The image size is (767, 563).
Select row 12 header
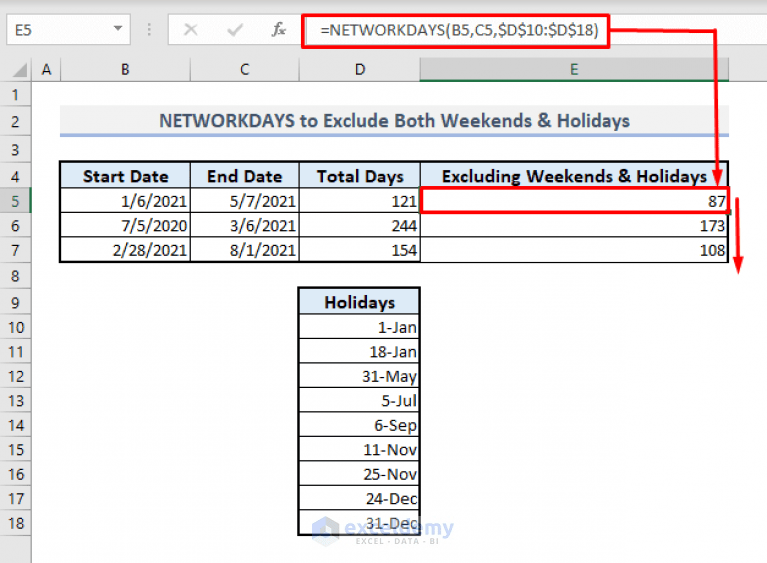click(15, 376)
